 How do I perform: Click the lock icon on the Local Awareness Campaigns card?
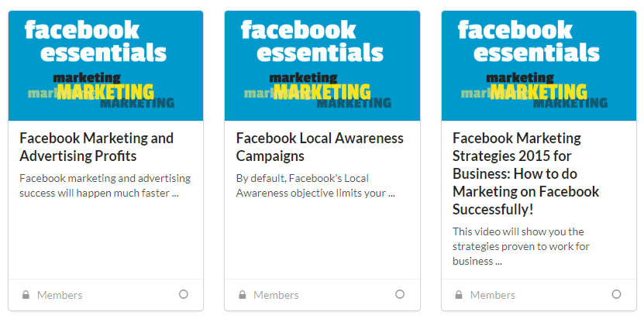pos(243,295)
